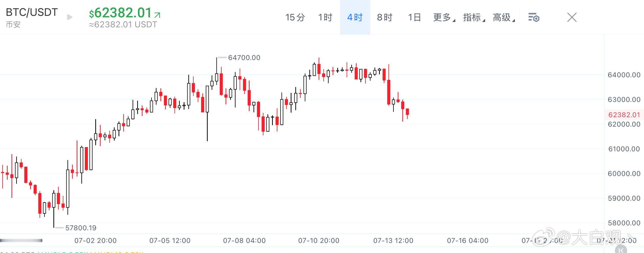Screen dimensions: 644x253
Task: Click the 币安 exchange label
Action: (13, 25)
